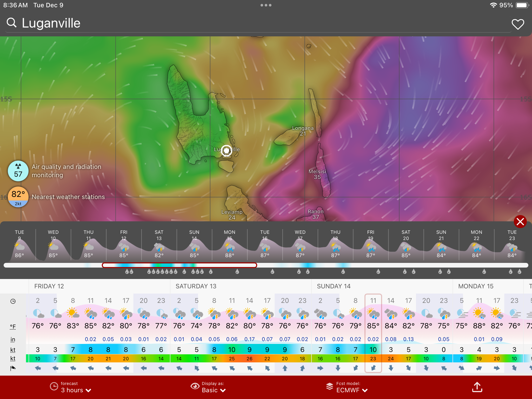The height and width of the screenshot is (399, 532).
Task: Tap Friday 8:00 sunny weather icon
Action: click(73, 313)
